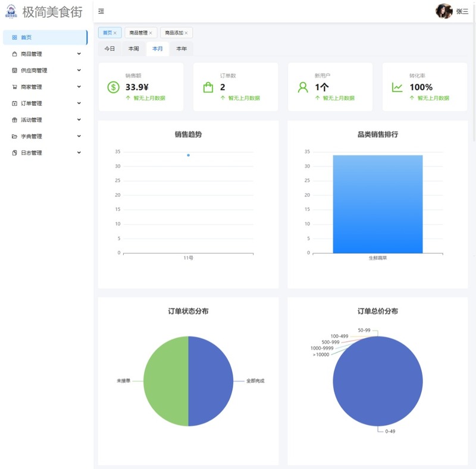Click the 日志管理 document icon in sidebar

pos(14,153)
